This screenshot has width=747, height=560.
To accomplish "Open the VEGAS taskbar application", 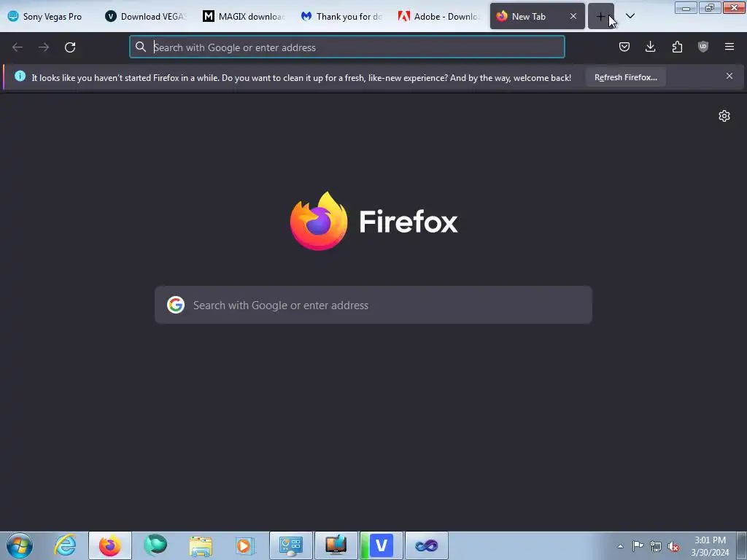I will coord(382,545).
